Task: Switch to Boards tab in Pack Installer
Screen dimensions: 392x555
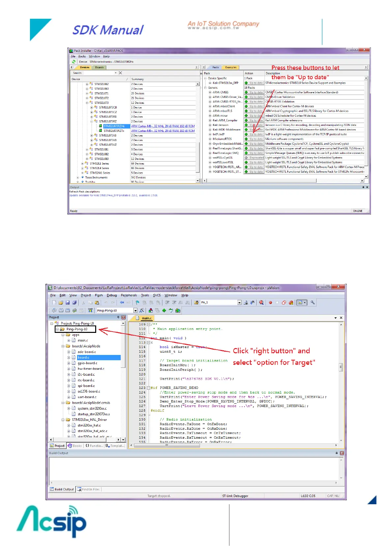Action: pos(99,67)
